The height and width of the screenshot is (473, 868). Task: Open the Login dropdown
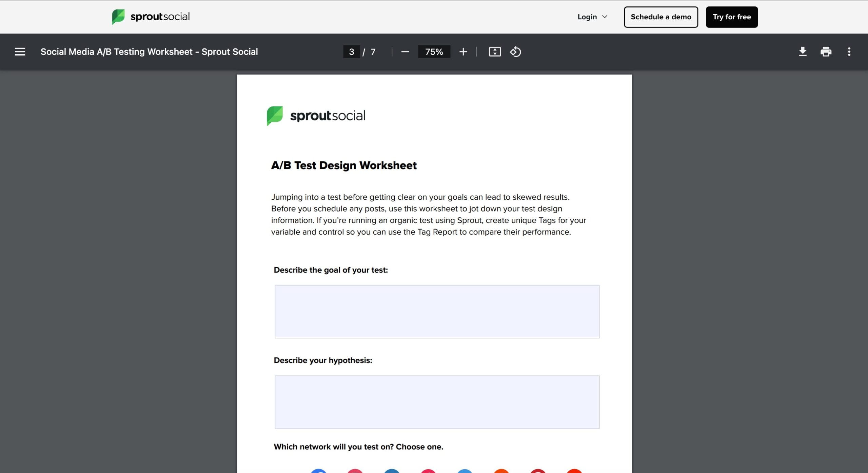(592, 17)
